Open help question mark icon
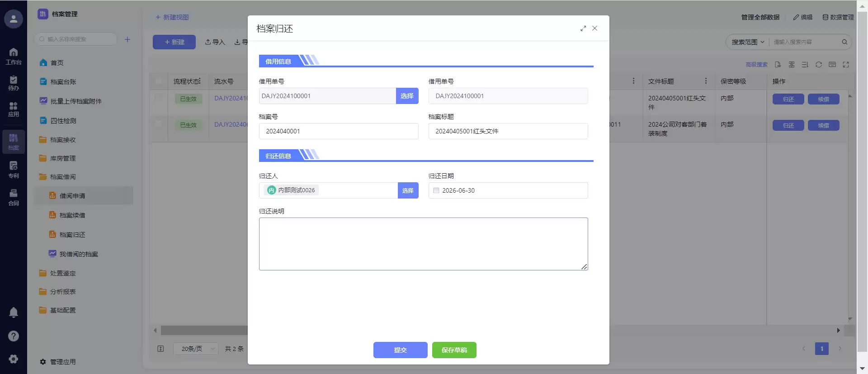 click(x=14, y=336)
